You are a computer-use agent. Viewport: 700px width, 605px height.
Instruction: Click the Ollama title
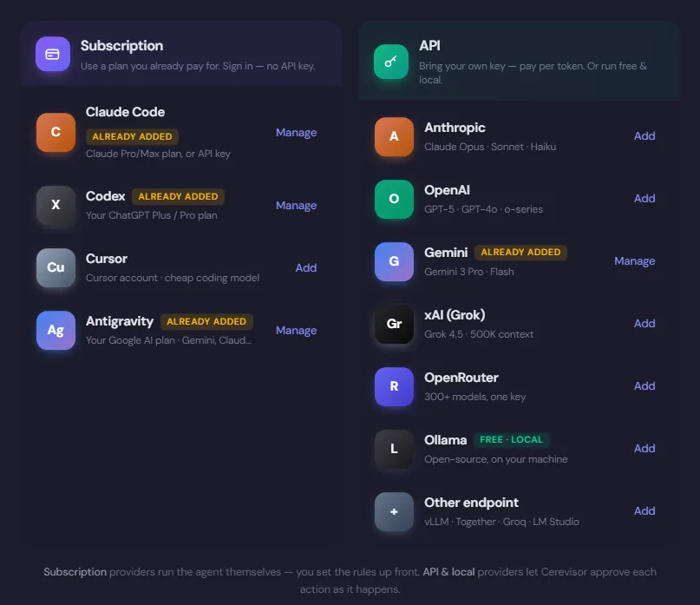click(446, 441)
